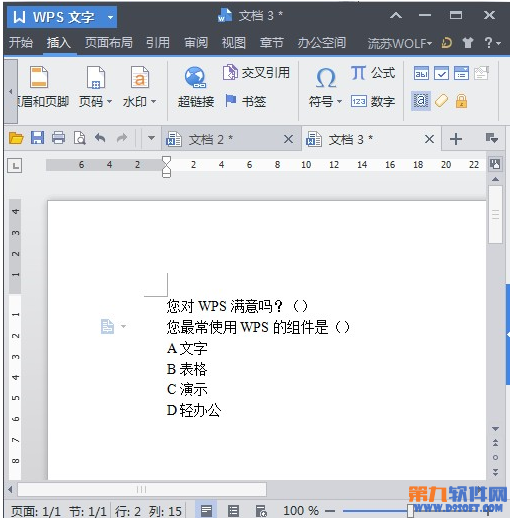This screenshot has height=518, width=512.
Task: Close the 文档 2 tab
Action: (x=289, y=139)
